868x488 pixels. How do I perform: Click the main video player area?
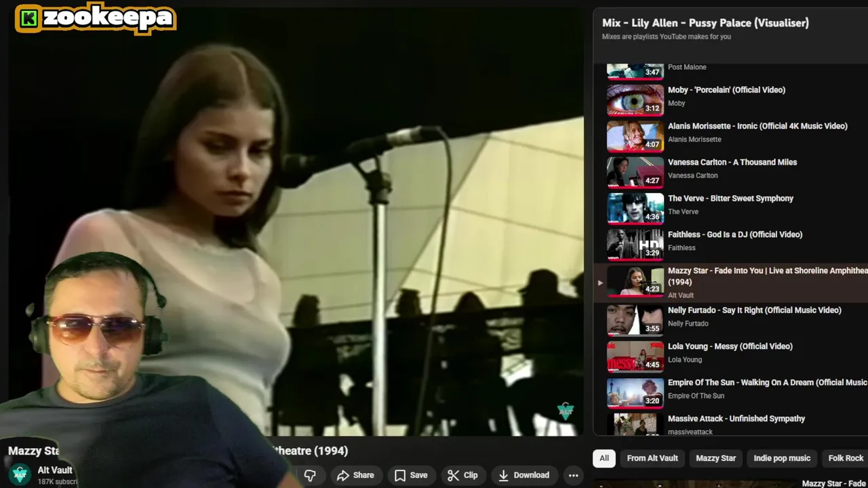[296, 220]
